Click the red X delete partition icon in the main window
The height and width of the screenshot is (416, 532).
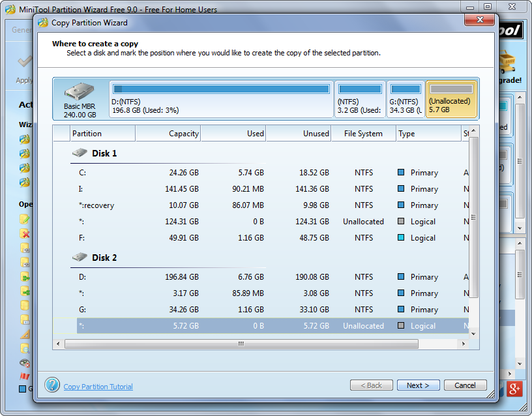tap(24, 233)
